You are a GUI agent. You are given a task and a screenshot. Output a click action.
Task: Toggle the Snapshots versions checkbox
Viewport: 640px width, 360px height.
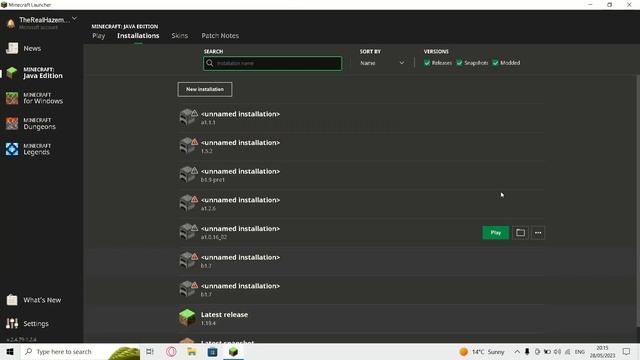pos(459,63)
